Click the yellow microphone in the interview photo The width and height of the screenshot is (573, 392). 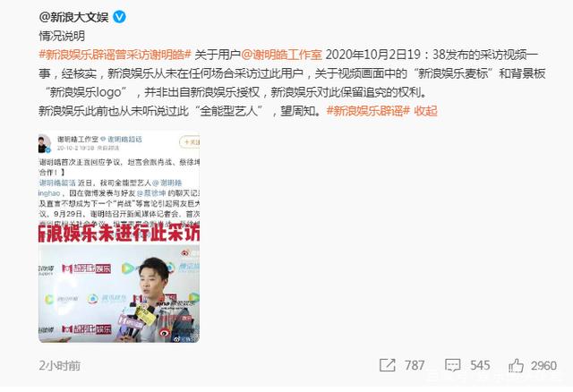[145, 314]
